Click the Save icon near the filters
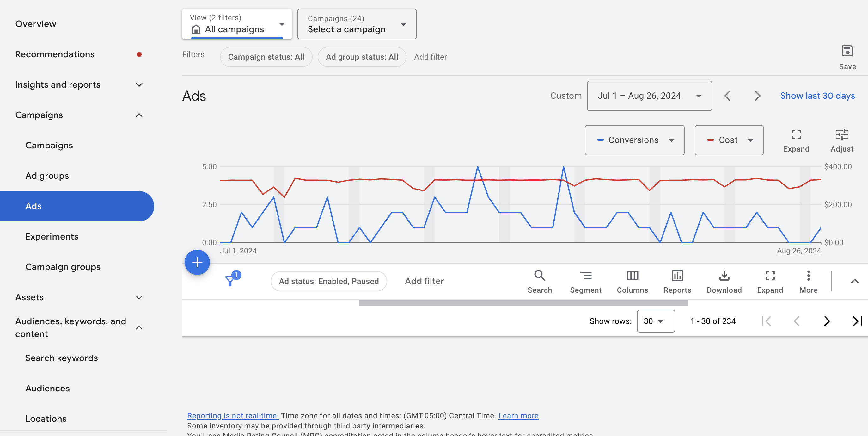868x436 pixels. (x=847, y=51)
